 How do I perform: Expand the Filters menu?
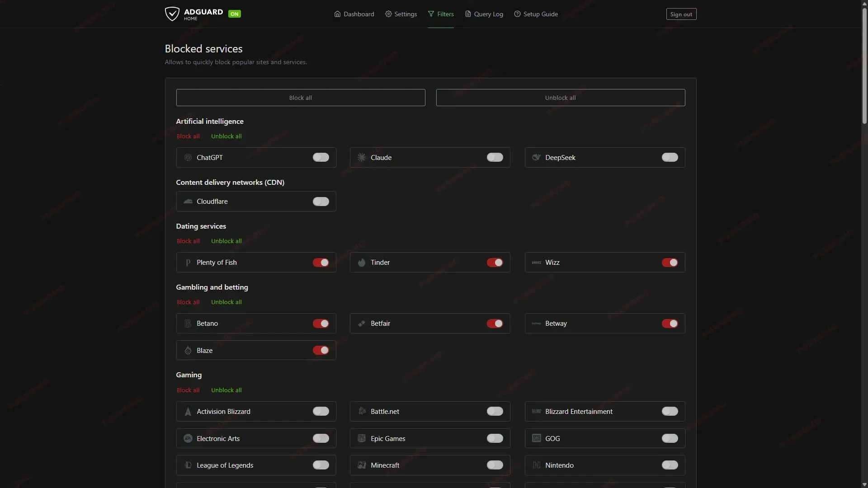[441, 14]
